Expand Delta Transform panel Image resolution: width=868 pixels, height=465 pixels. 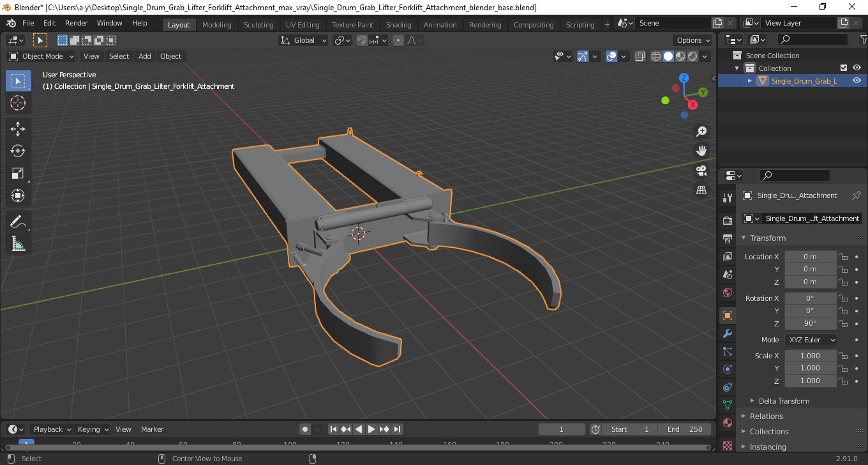(x=784, y=401)
